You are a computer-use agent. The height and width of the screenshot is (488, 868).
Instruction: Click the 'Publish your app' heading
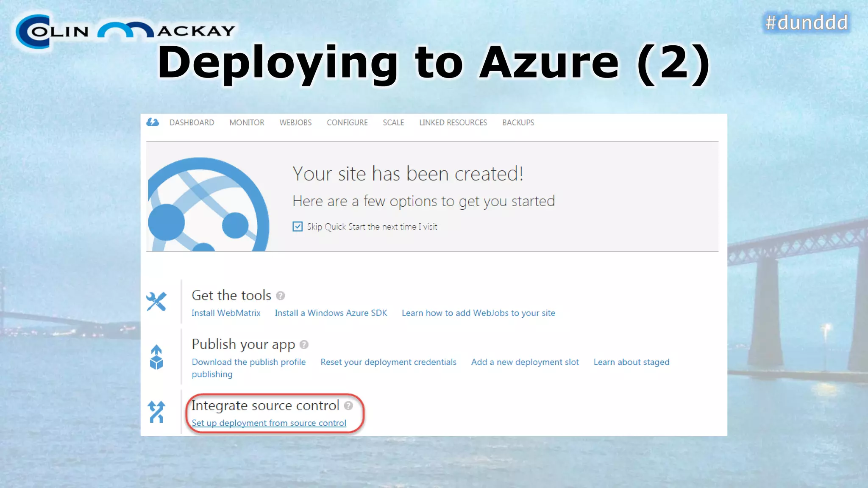tap(243, 345)
